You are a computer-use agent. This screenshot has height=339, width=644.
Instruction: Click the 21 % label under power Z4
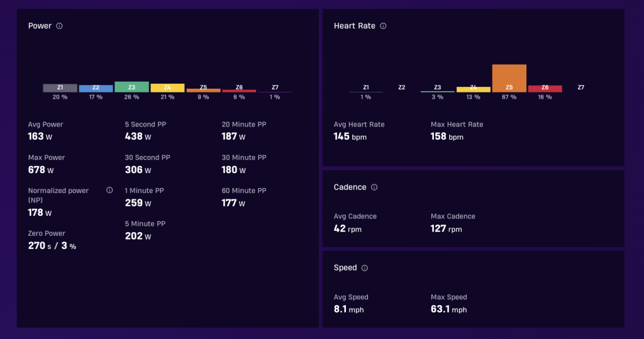pos(167,97)
